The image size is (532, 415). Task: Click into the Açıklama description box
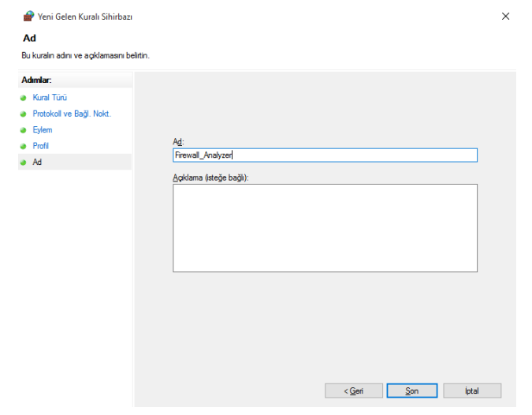[325, 228]
